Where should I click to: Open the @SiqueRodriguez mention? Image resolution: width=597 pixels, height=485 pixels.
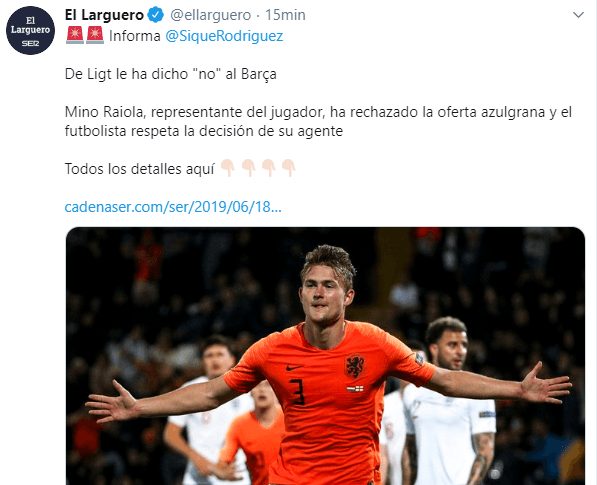tap(224, 36)
